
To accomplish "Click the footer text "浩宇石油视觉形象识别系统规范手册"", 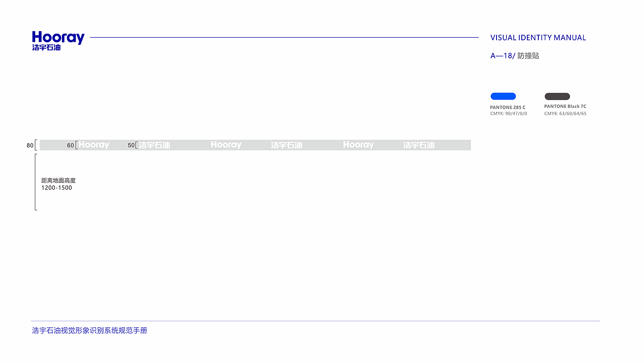I will (x=90, y=331).
